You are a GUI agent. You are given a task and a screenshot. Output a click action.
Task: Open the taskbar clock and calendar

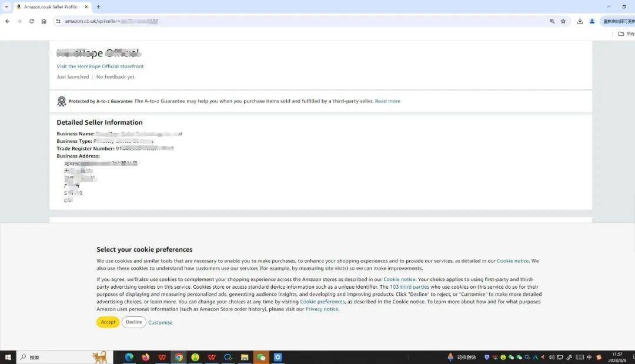point(617,357)
